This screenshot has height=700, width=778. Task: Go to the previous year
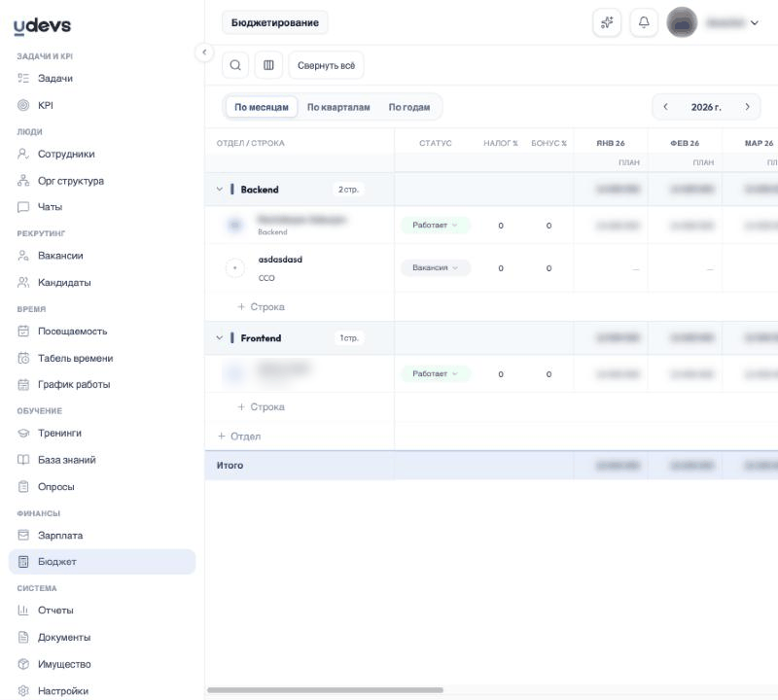[666, 107]
